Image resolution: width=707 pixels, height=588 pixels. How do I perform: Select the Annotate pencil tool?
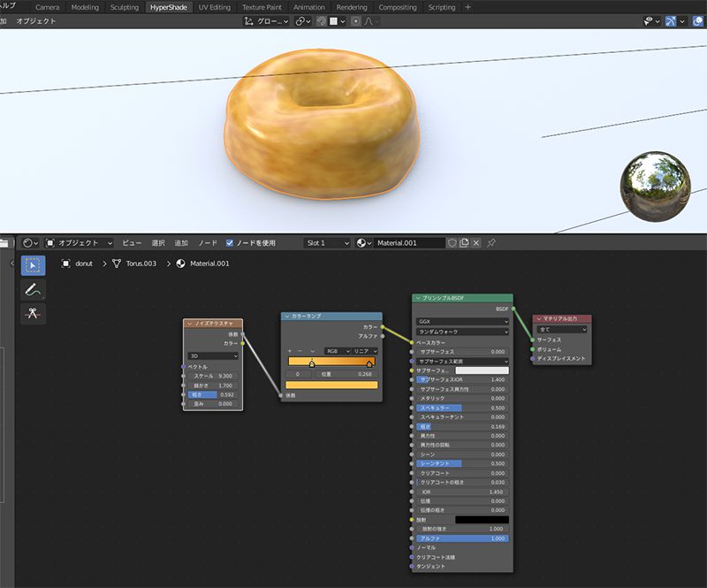(x=33, y=289)
